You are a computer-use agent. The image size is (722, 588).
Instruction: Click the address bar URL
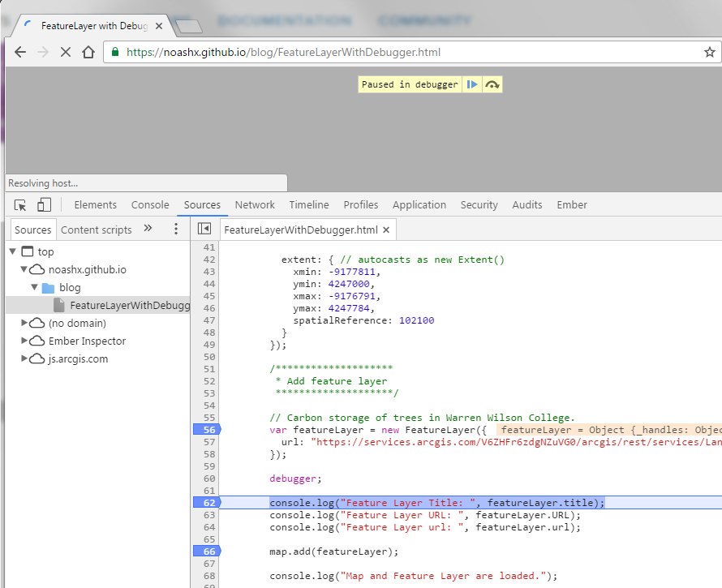click(283, 52)
